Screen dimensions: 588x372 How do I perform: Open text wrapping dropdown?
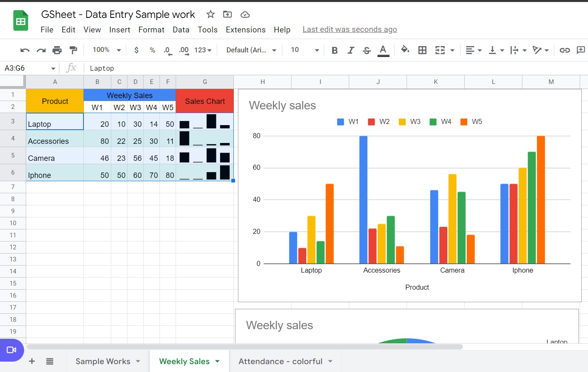[x=519, y=50]
